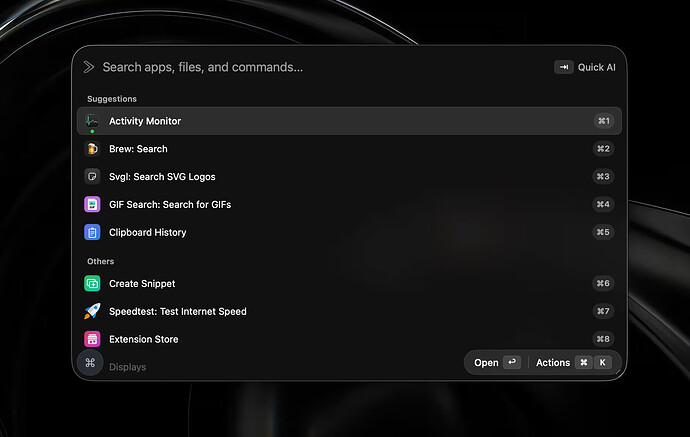Screen dimensions: 690x437
Task: Click the Tab key icon beside Quick AI
Action: 563,67
